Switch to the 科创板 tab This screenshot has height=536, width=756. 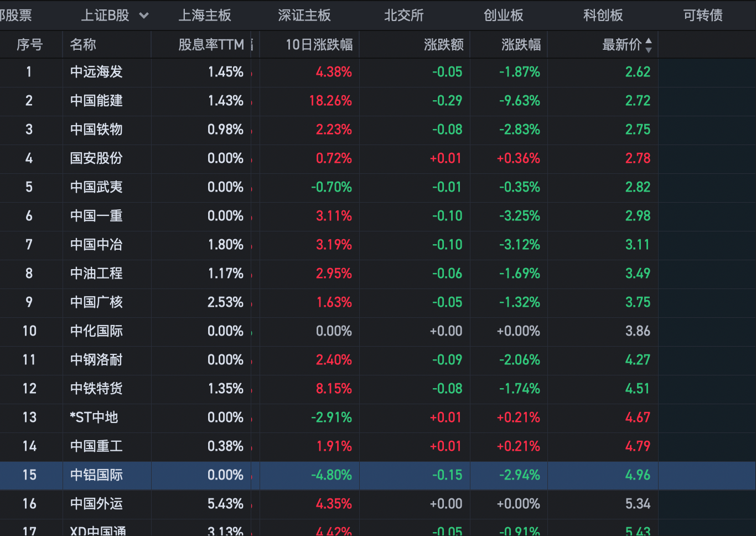(x=603, y=16)
